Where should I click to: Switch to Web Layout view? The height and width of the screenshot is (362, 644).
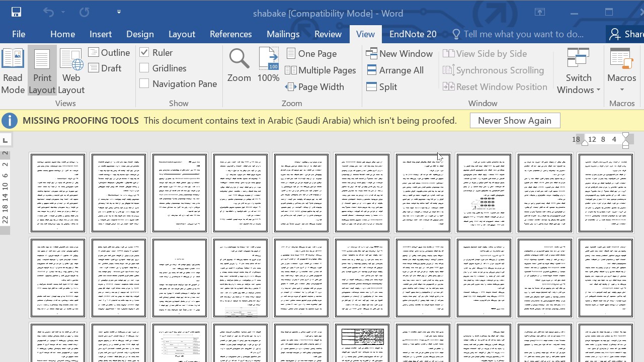coord(71,71)
